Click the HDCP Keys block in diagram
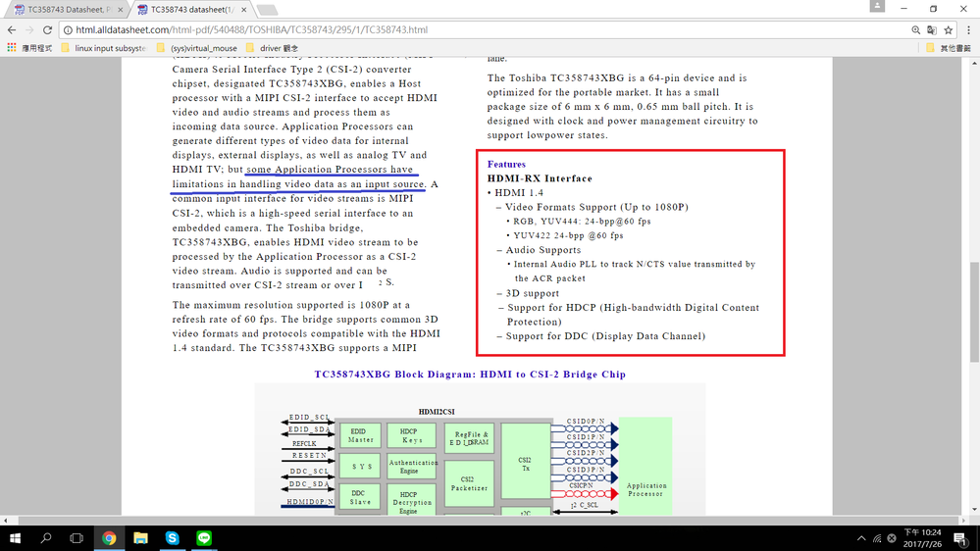 pos(411,435)
